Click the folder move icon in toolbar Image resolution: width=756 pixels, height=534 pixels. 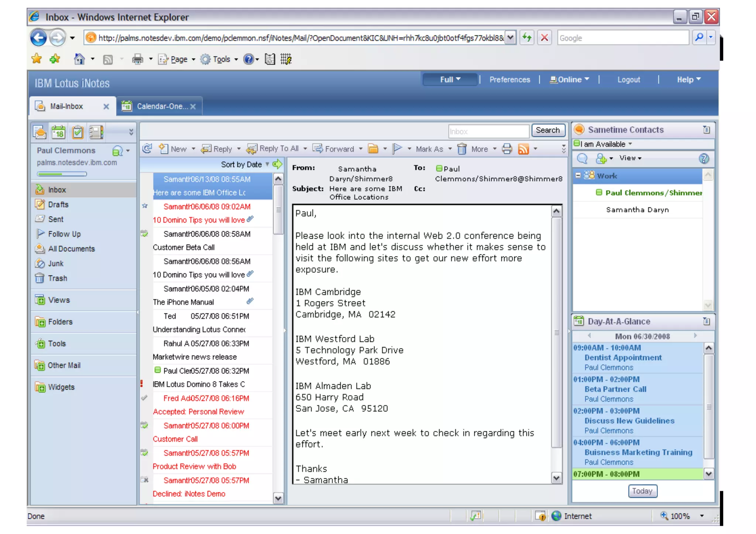[x=373, y=149]
